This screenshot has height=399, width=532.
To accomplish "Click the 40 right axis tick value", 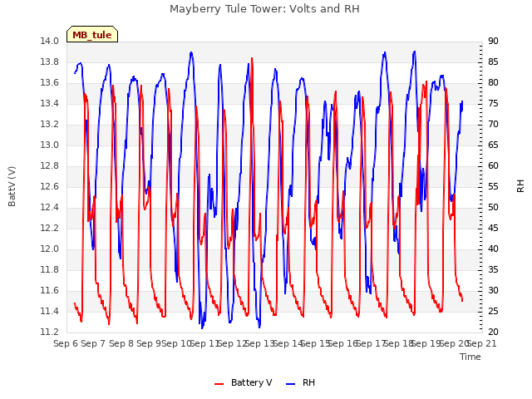I will click(493, 249).
